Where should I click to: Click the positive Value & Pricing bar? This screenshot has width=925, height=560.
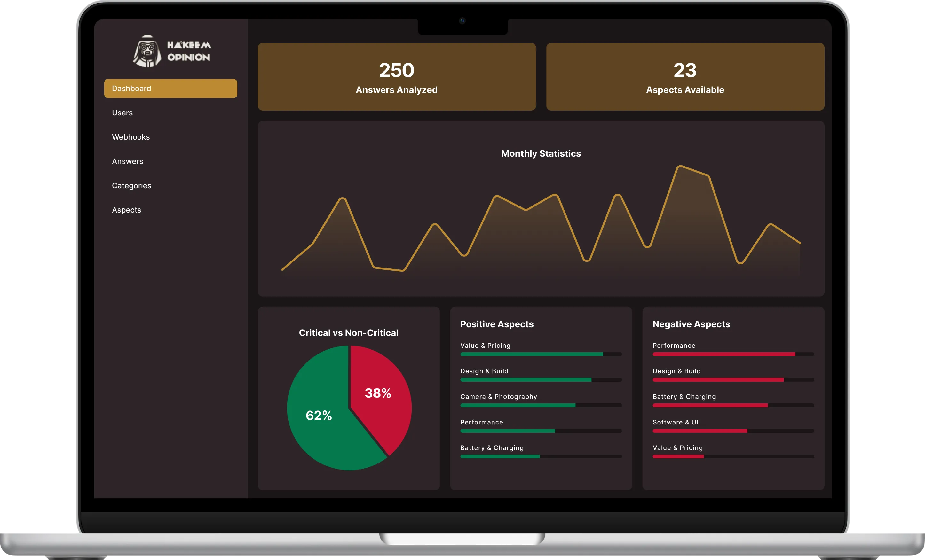531,354
